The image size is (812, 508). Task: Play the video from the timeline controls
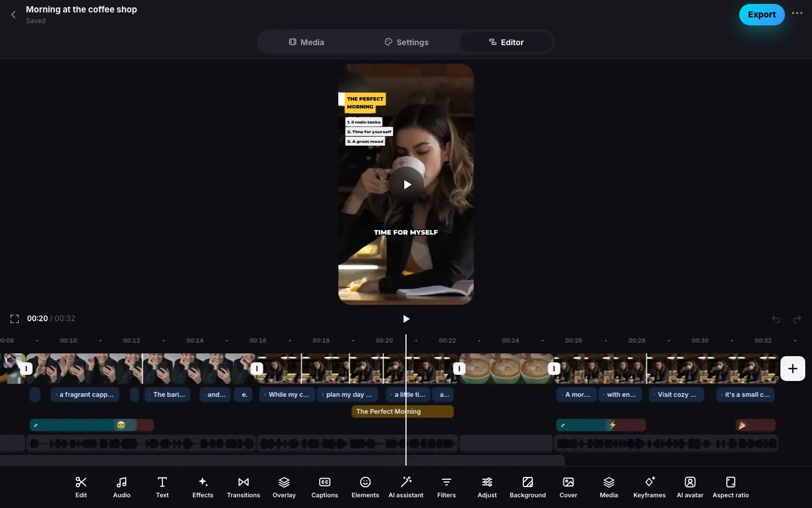(406, 319)
